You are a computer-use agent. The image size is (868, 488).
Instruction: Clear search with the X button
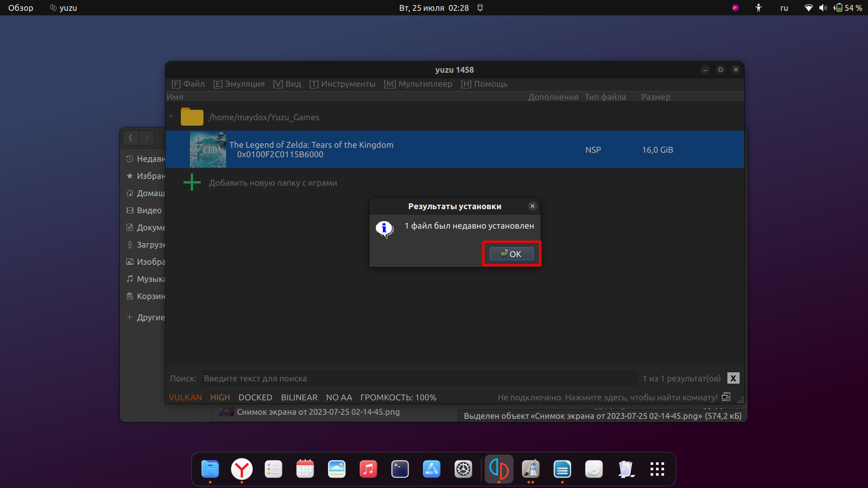[x=733, y=378]
